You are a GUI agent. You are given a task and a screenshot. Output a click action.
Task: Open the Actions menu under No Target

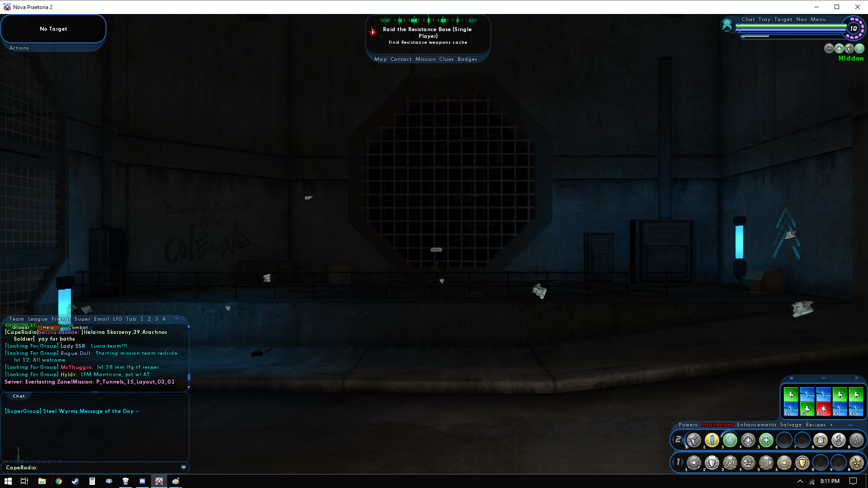19,48
